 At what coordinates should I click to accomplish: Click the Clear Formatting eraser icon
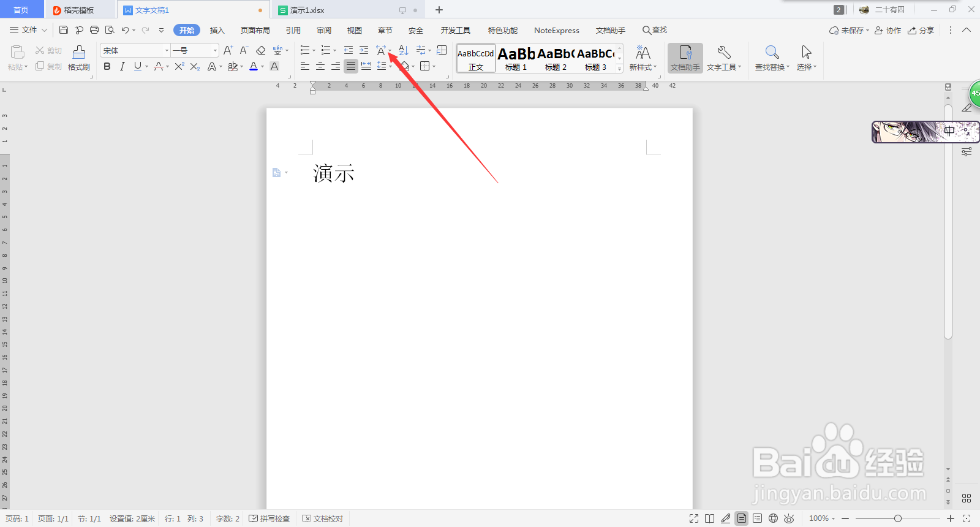click(261, 50)
